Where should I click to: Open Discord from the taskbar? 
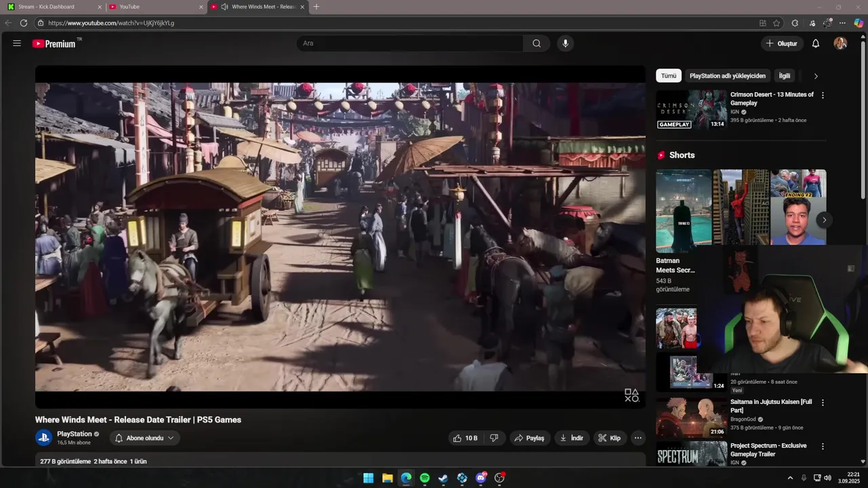pos(481,478)
